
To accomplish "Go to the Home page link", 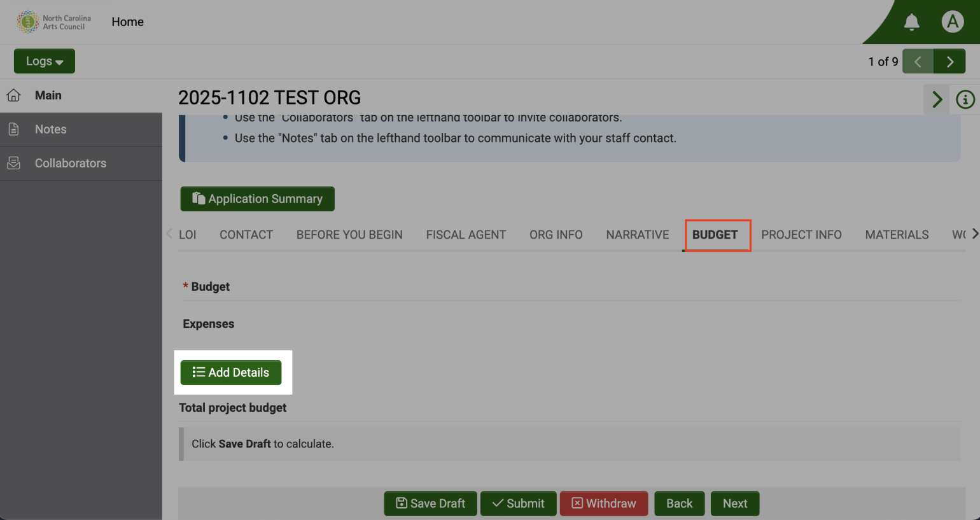I will [127, 22].
